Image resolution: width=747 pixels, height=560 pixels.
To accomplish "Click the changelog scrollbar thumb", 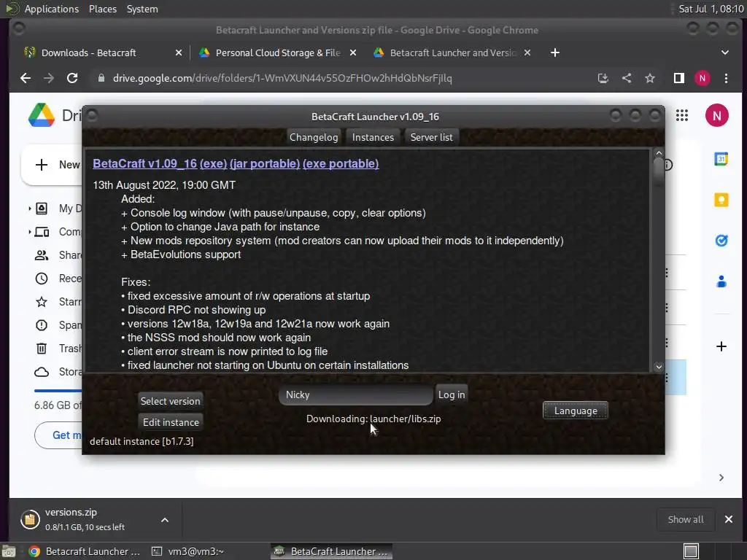I will click(x=659, y=172).
